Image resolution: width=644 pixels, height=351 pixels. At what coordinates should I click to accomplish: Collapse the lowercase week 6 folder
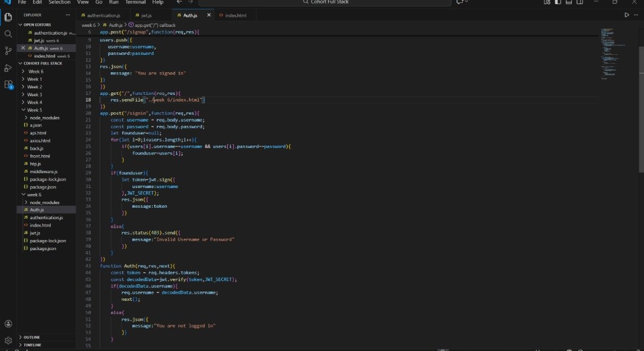[x=33, y=195]
